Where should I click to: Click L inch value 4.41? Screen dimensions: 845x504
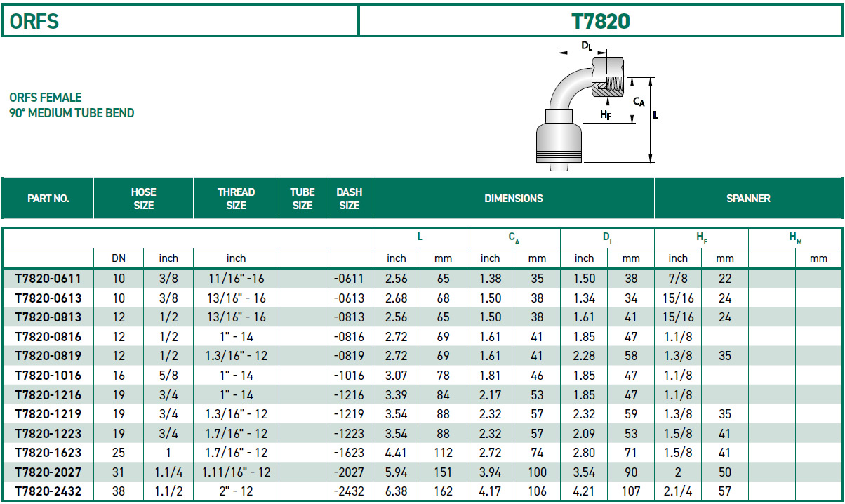coord(397,453)
